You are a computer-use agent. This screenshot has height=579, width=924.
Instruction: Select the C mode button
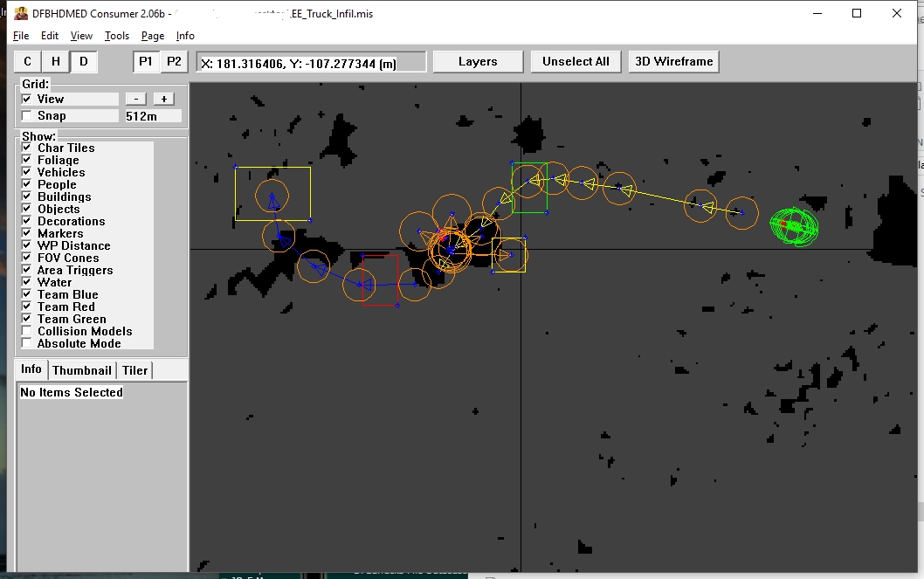click(27, 61)
